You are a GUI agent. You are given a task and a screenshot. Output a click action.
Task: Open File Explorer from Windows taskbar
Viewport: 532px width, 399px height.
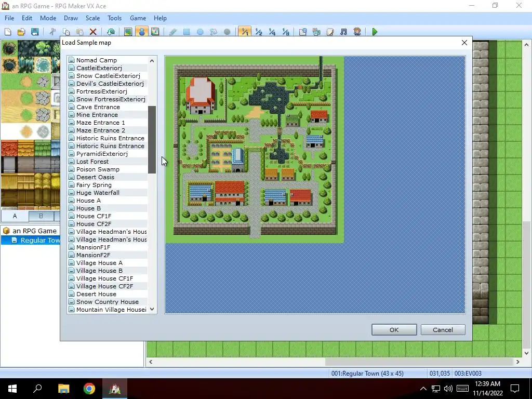tap(63, 389)
